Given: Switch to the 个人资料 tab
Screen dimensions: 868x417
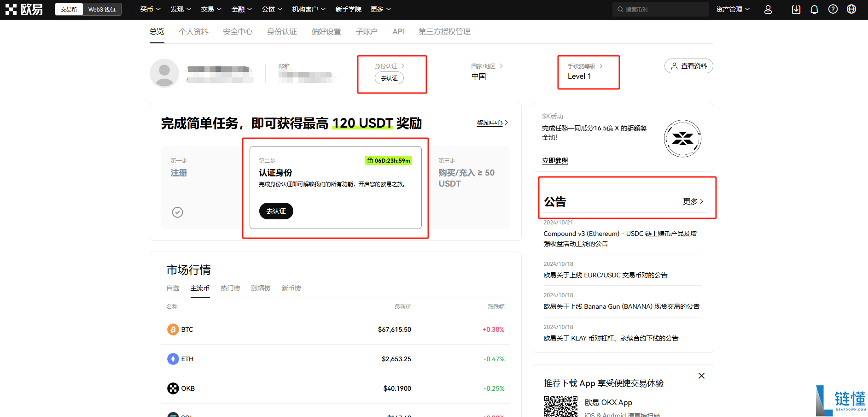Looking at the screenshot, I should (194, 31).
